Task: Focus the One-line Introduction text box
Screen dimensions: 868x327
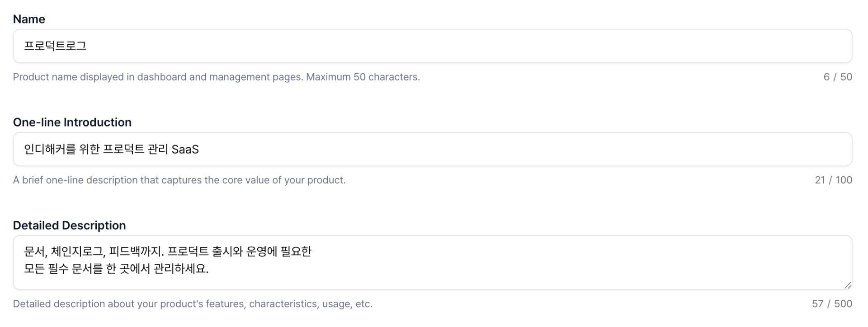Action: point(432,149)
